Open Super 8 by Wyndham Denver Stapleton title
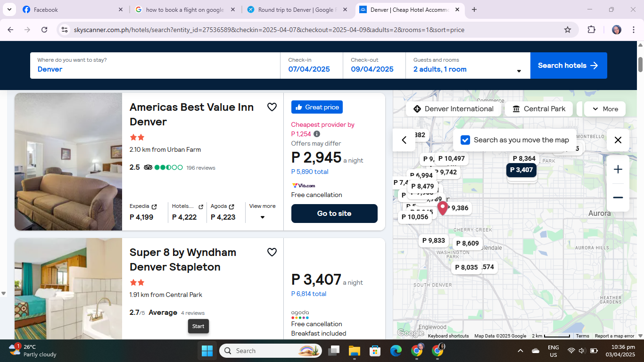Image resolution: width=644 pixels, height=362 pixels. coord(183,260)
